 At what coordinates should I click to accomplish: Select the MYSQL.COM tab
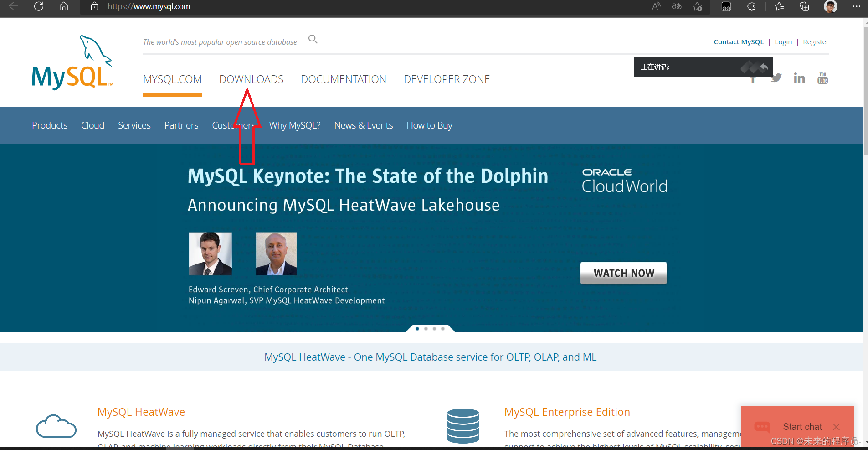click(172, 79)
